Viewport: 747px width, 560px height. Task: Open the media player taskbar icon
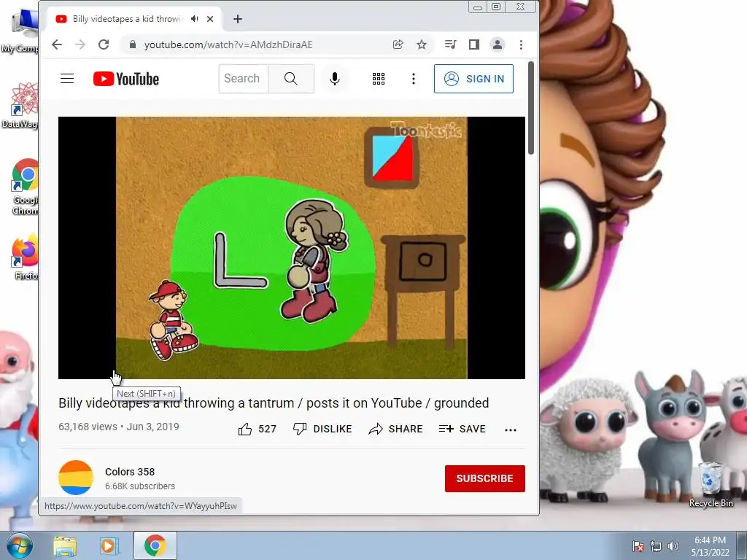tap(108, 545)
